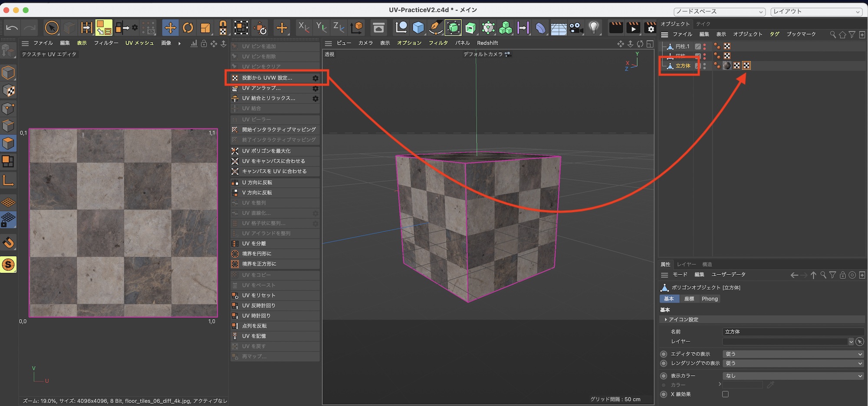Toggle エディタでの表示 animation circle
868x406 pixels.
[664, 354]
